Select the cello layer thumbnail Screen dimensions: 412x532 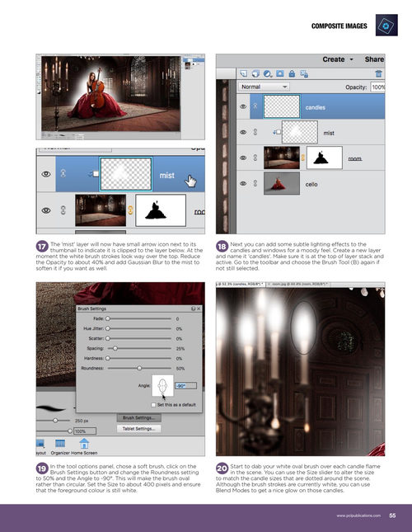pyautogui.click(x=282, y=183)
